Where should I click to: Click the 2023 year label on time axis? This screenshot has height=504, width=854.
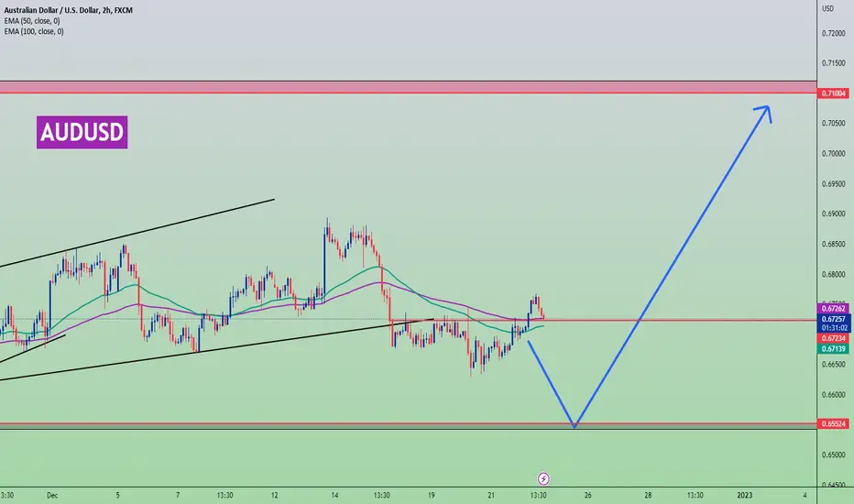coord(745,495)
